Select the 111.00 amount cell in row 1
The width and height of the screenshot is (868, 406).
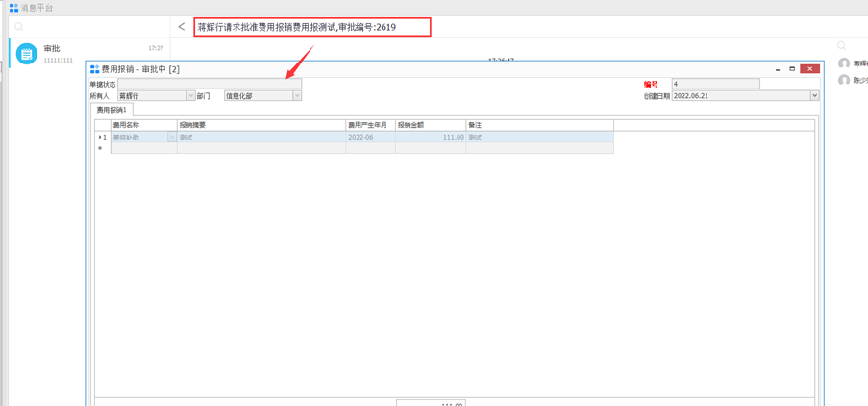(430, 138)
